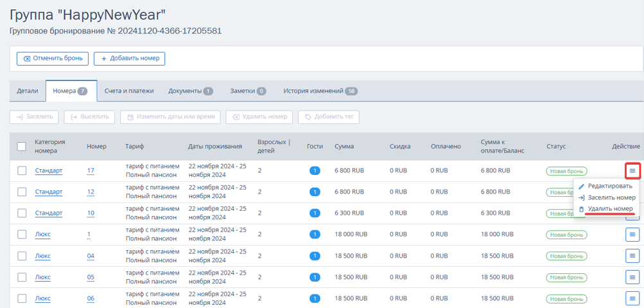Click the guest count badge for room 12
Viewport: 644px width, 308px height.
click(315, 192)
